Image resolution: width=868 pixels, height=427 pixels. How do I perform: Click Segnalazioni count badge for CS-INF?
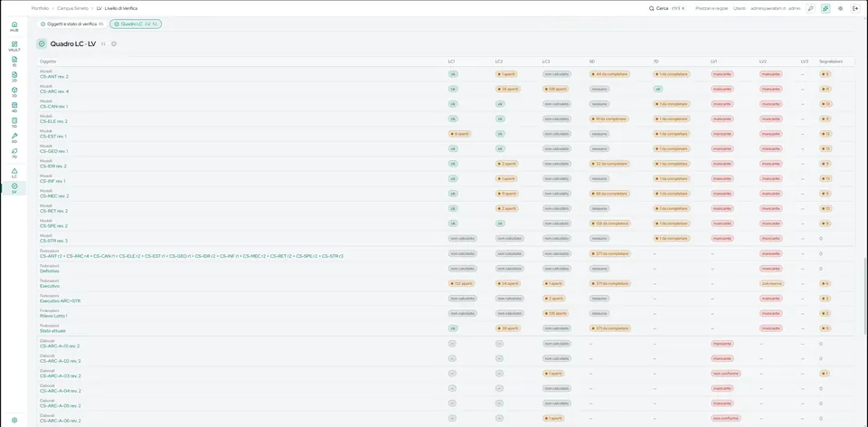pos(826,178)
